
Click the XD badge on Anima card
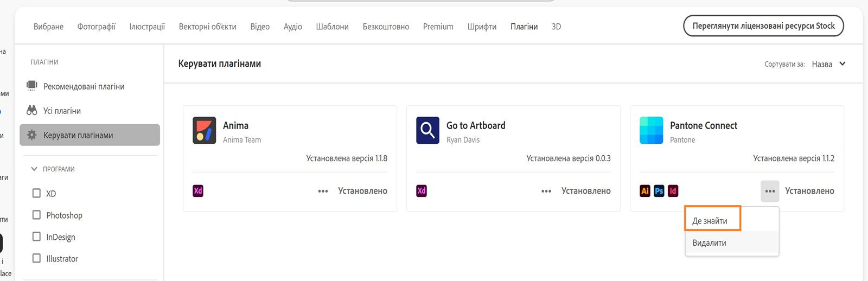[198, 191]
